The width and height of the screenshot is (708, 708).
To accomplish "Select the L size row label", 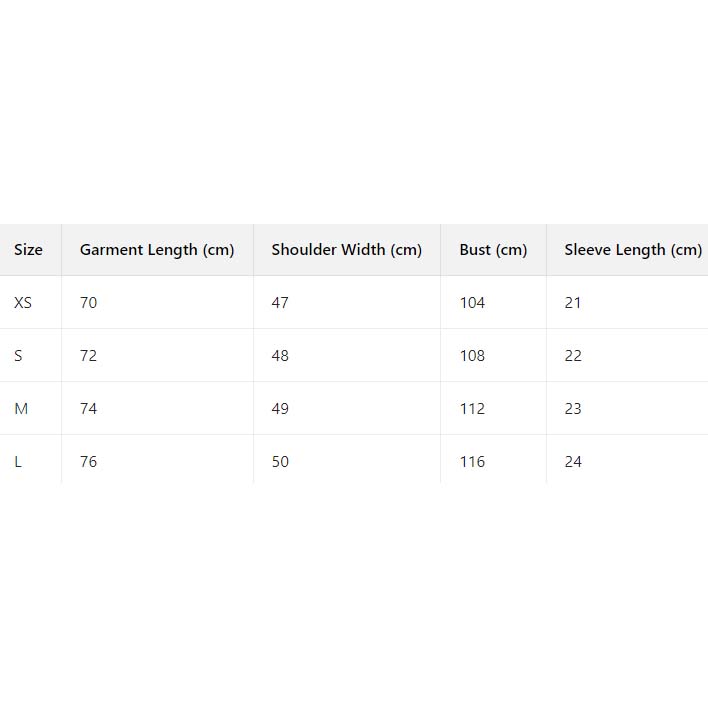I will 18,462.
